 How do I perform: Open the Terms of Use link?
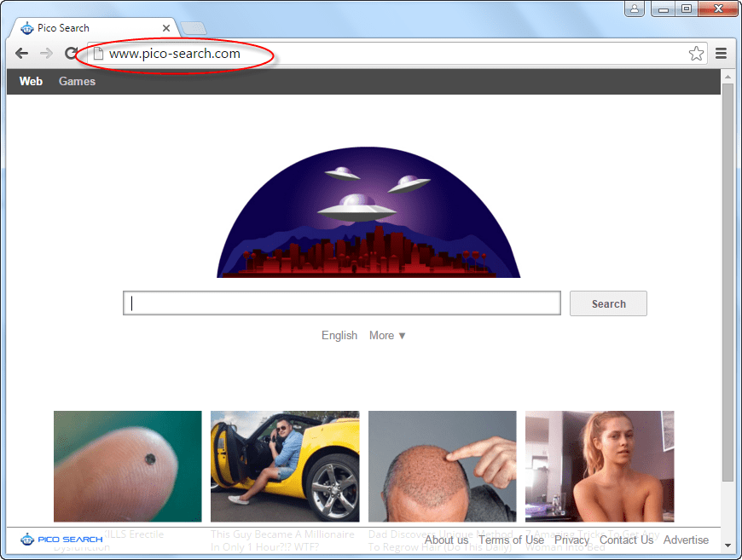coord(511,540)
